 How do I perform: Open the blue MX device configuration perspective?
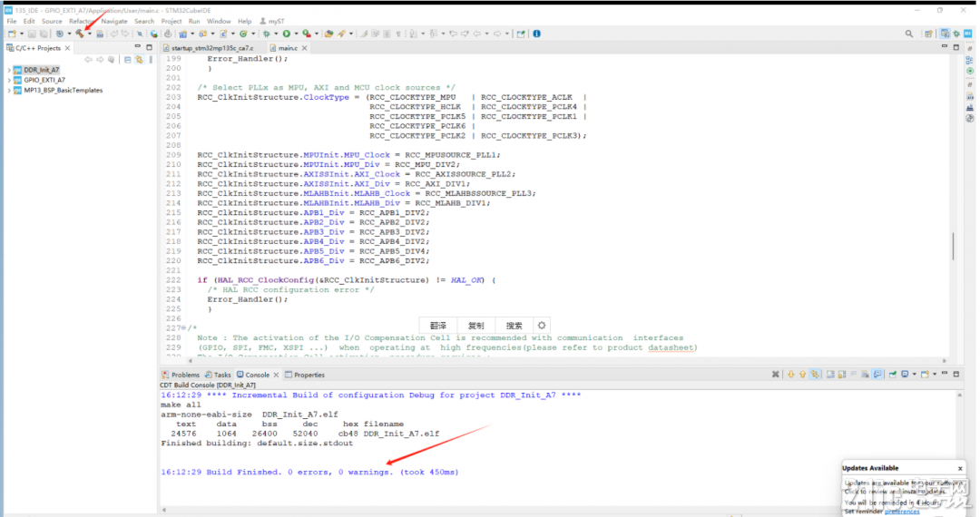pos(967,34)
